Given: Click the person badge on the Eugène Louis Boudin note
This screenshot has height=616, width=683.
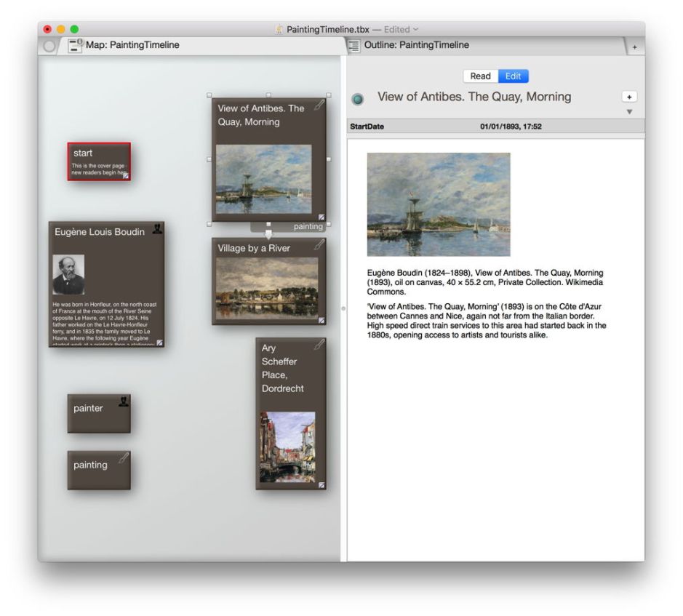Looking at the screenshot, I should pos(158,229).
